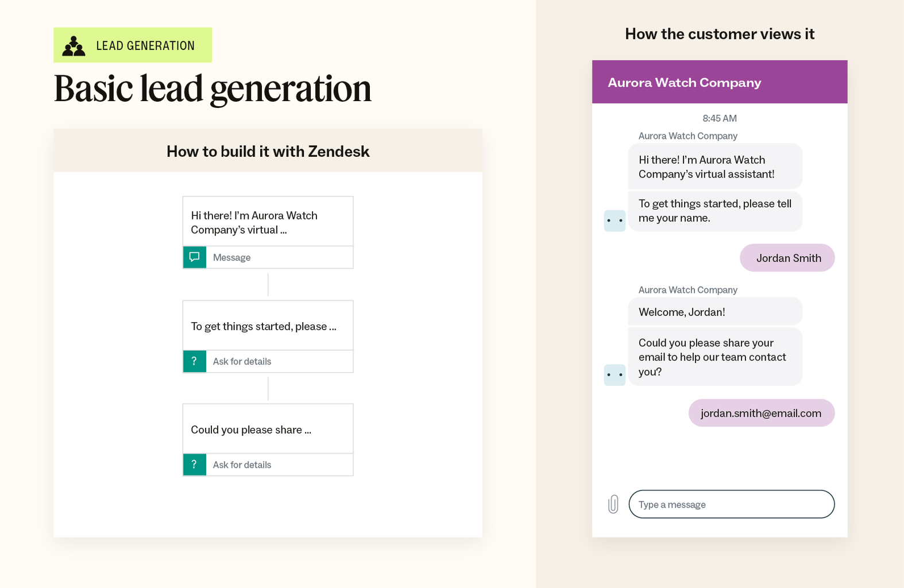The width and height of the screenshot is (904, 588).
Task: Click the people icon in Lead Generation badge
Action: coord(74,46)
